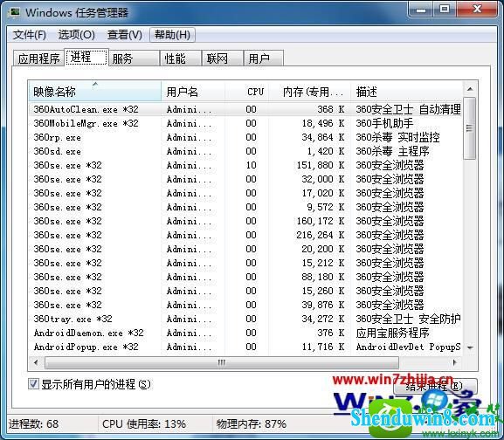Click vertical scrollbar down arrow
Image resolution: width=504 pixels, height=440 pixels.
[470, 347]
